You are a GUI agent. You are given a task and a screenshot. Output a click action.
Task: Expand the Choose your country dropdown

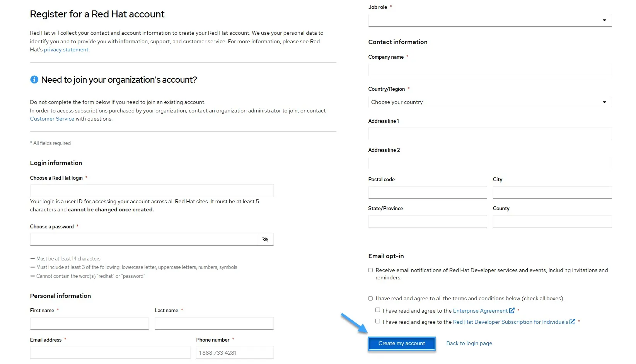pos(490,102)
